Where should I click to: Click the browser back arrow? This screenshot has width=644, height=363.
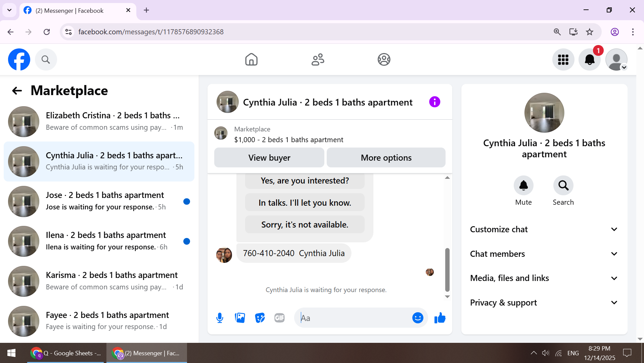(10, 32)
